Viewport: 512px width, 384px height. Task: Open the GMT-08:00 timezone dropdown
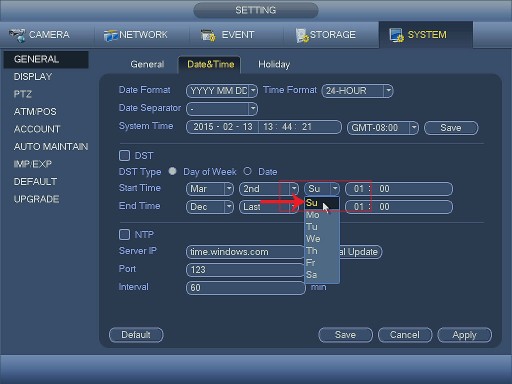(383, 128)
